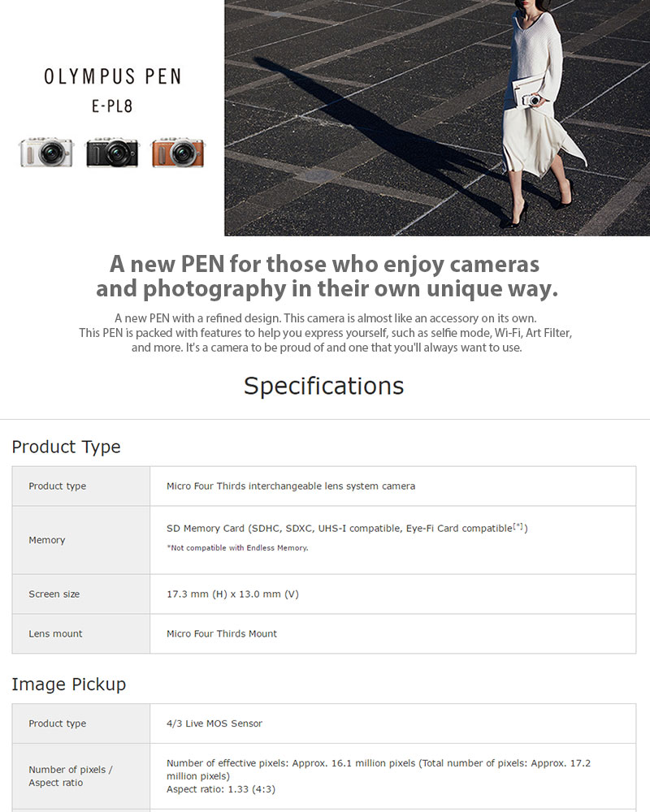Image resolution: width=650 pixels, height=812 pixels.
Task: Click the 'A new PEN' headline text
Action: click(x=326, y=276)
